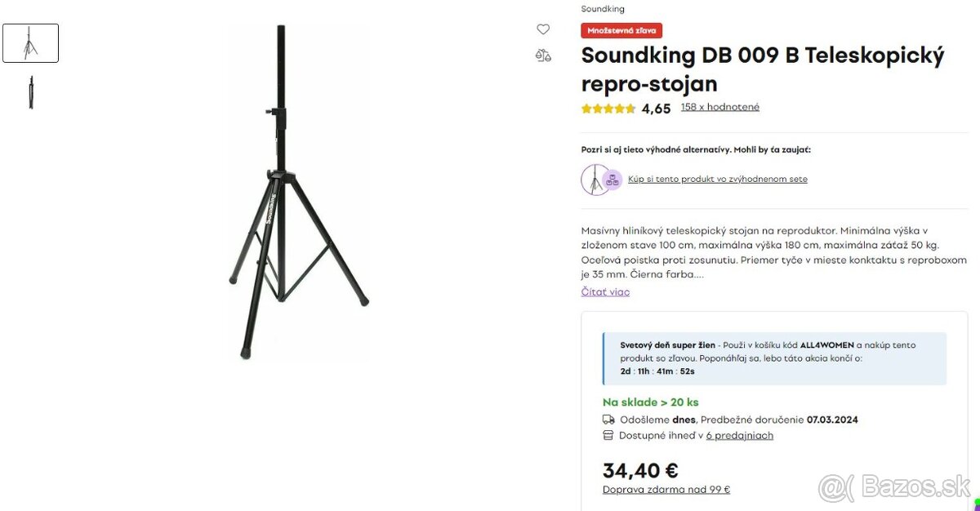This screenshot has height=511, width=980.
Task: Click the purple bundle boxes icon
Action: 611,179
